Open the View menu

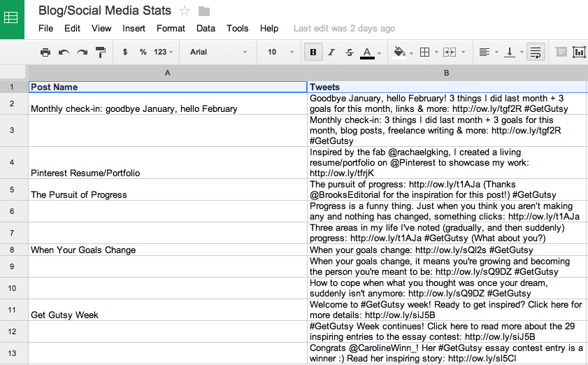click(101, 29)
